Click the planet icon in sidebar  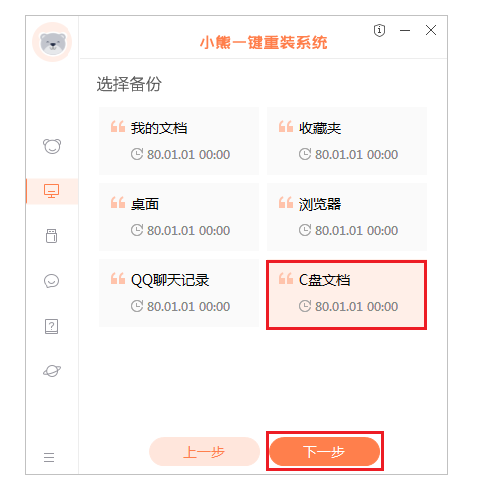click(52, 371)
